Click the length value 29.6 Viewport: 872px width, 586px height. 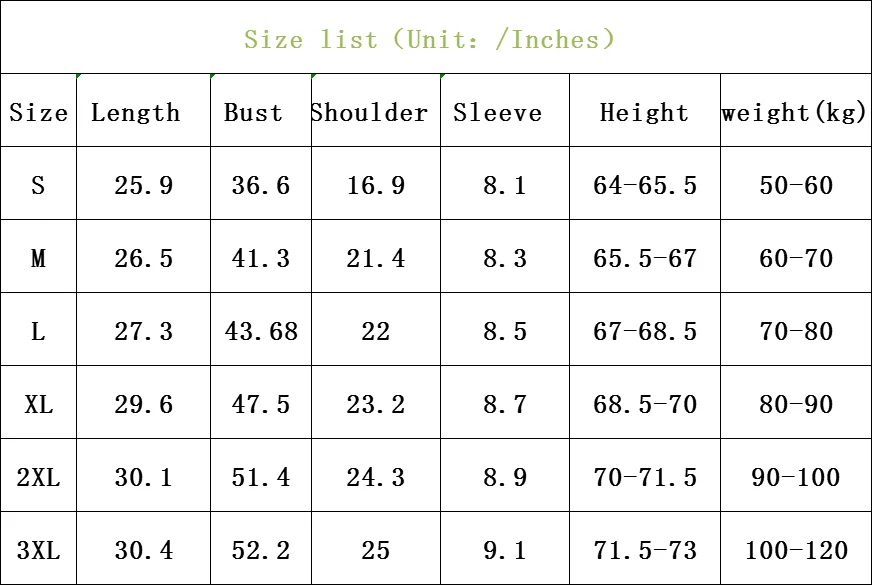(x=143, y=404)
